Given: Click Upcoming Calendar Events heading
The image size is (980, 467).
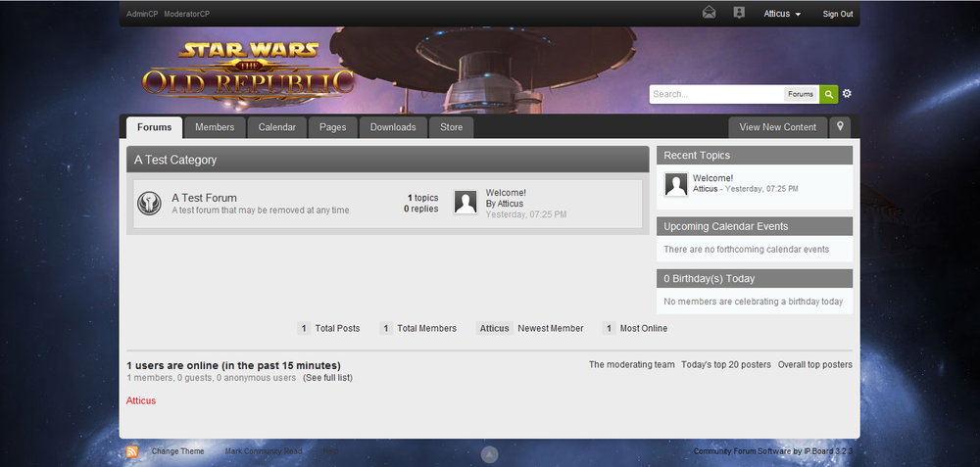Looking at the screenshot, I should tap(725, 226).
